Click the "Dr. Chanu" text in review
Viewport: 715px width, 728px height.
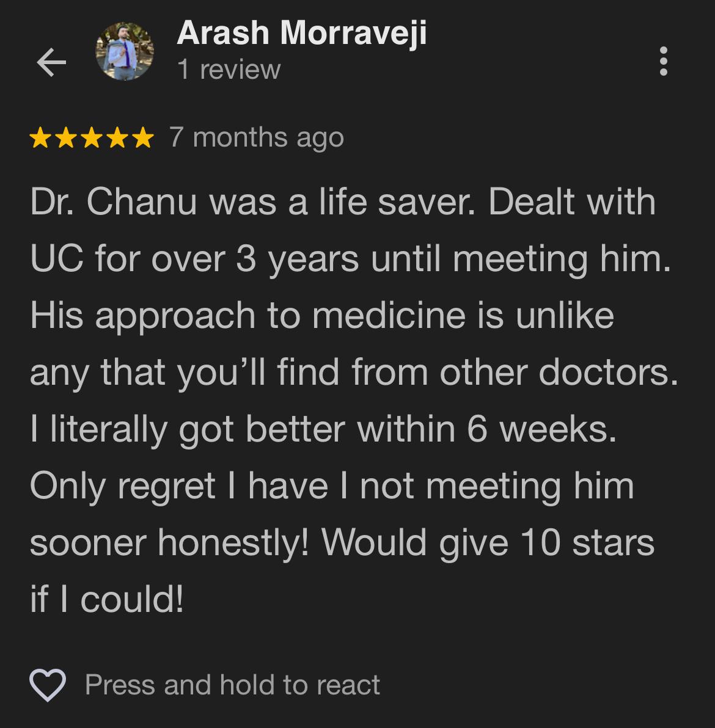point(113,202)
